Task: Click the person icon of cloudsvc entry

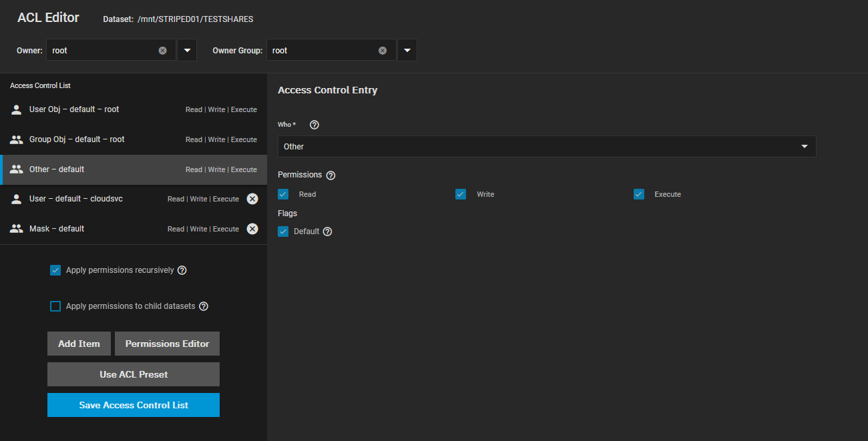Action: pos(17,199)
